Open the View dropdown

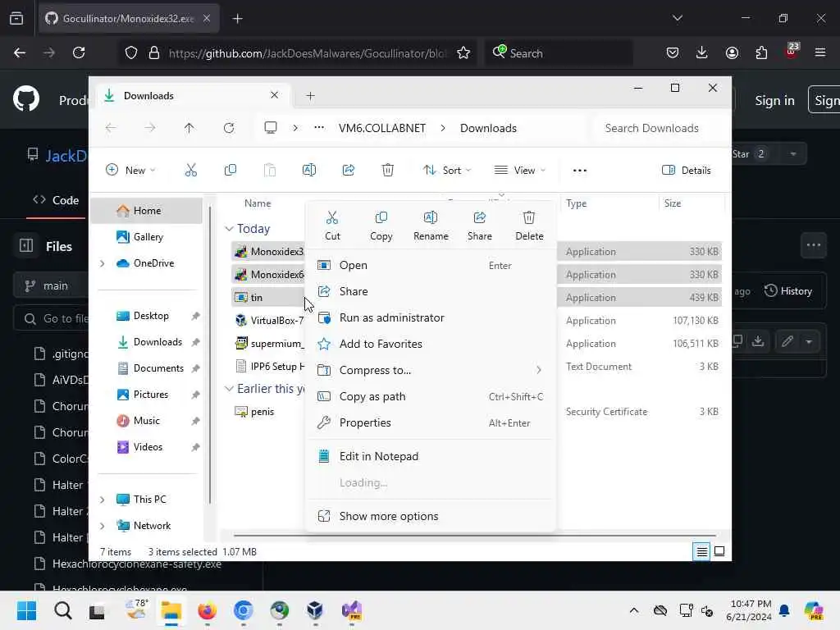(519, 171)
